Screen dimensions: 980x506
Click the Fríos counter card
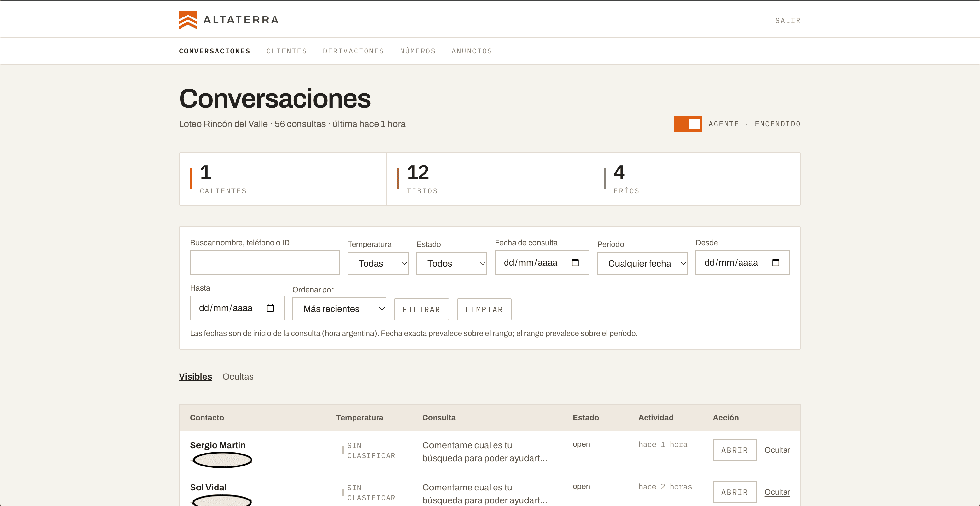[697, 179]
